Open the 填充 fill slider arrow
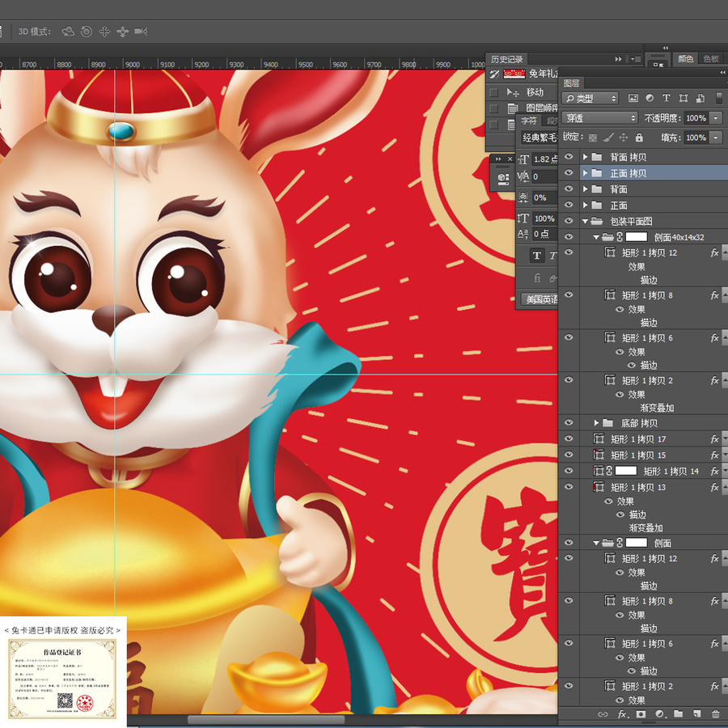728x728 pixels. (x=717, y=138)
